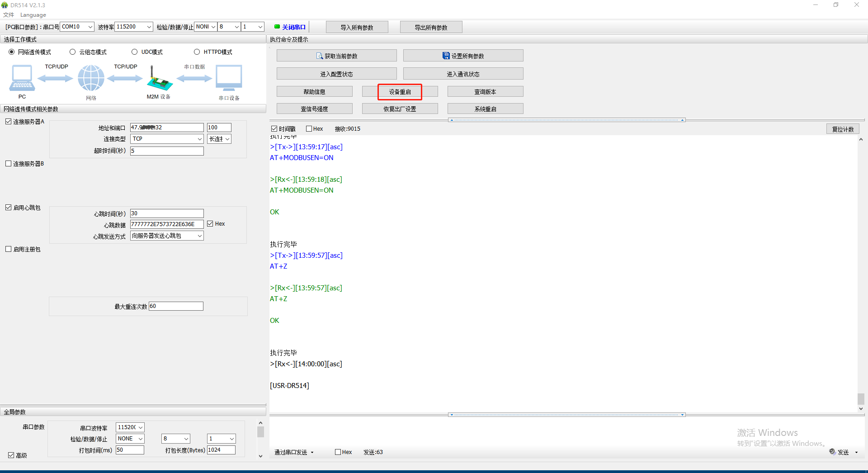This screenshot has width=868, height=473.
Task: Expand the 连接类型 TCP dropdown
Action: click(x=167, y=139)
